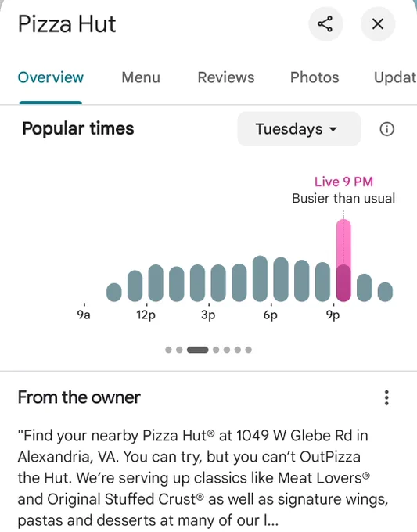Viewport: 417px width, 532px height.
Task: Select the last day pagination dot
Action: (248, 350)
